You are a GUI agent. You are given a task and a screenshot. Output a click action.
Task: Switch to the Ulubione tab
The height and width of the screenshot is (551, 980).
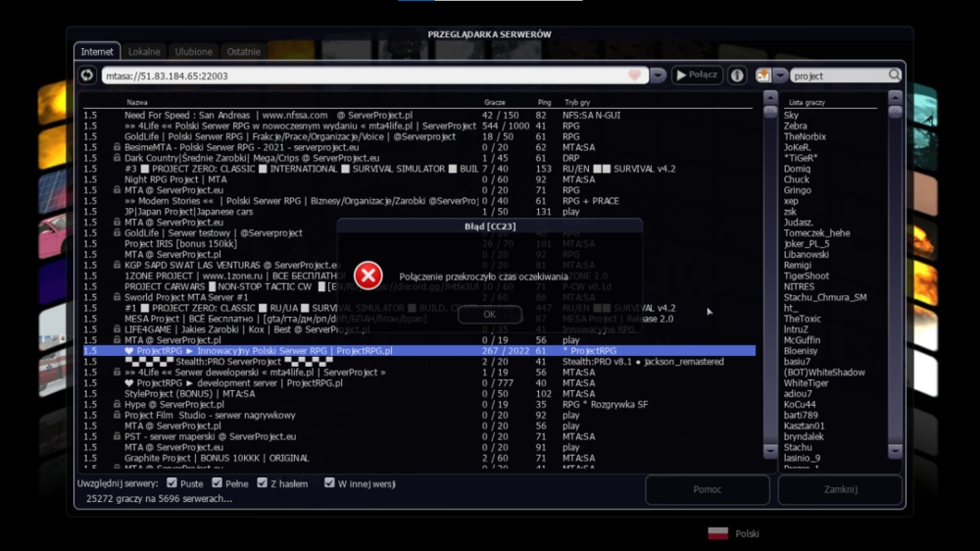coord(194,51)
